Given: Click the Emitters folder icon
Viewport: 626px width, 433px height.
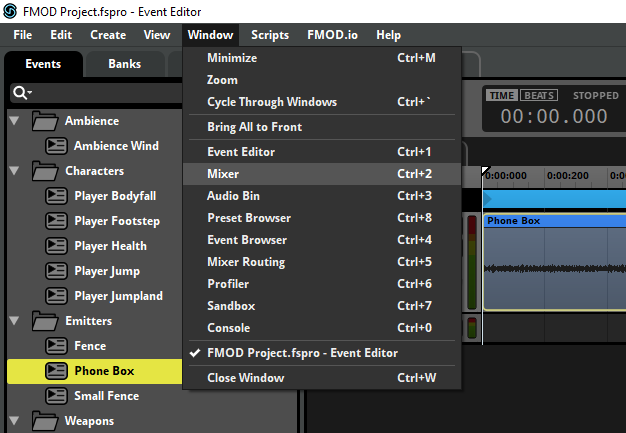Looking at the screenshot, I should point(45,321).
